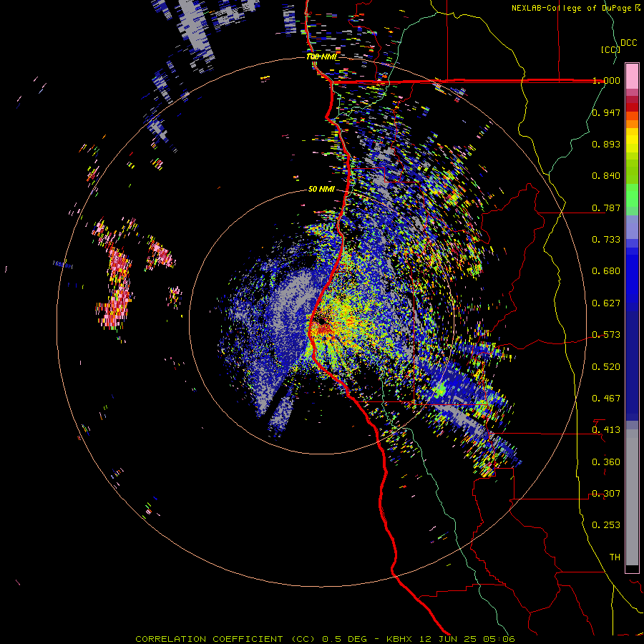
Task: Select the 0.307 scale value
Action: point(606,494)
